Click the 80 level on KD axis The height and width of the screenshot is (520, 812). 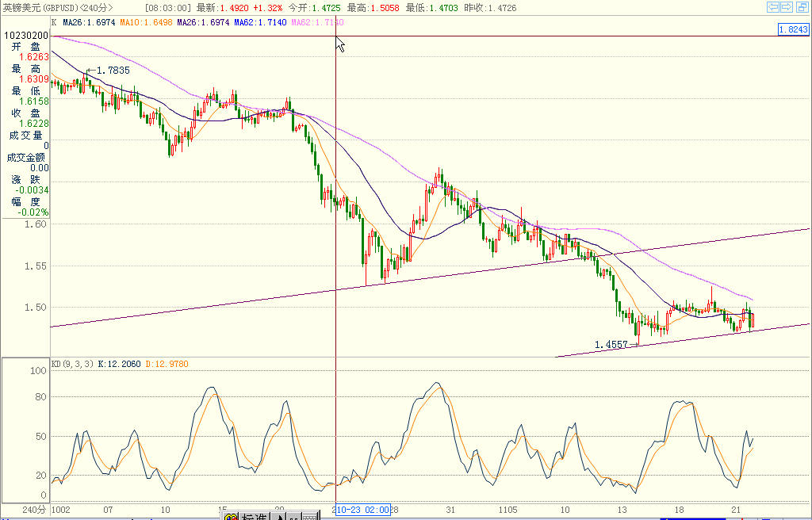click(40, 397)
